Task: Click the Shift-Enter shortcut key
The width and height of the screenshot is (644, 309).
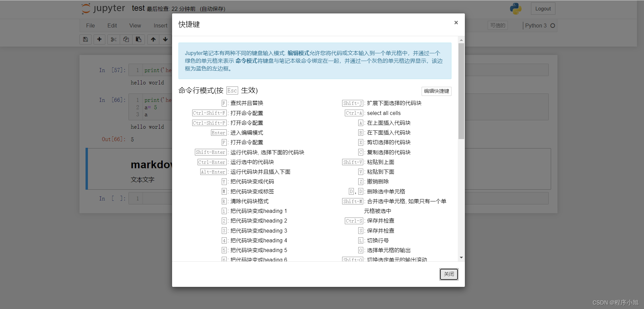Action: coord(211,152)
